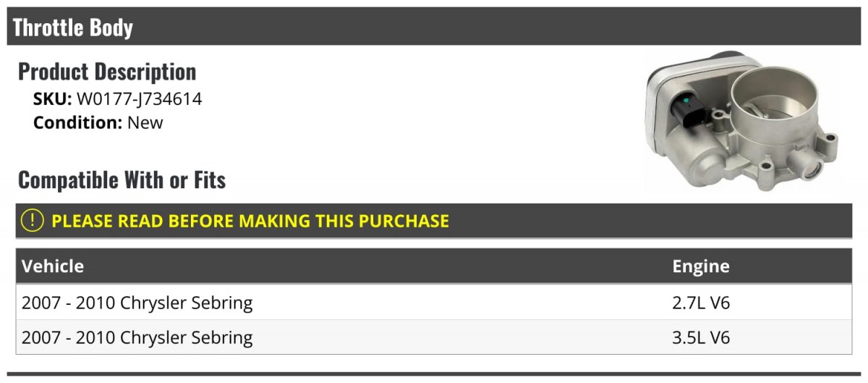Click the yellow exclamation warning icon
Screen dimensions: 868x383
click(33, 221)
